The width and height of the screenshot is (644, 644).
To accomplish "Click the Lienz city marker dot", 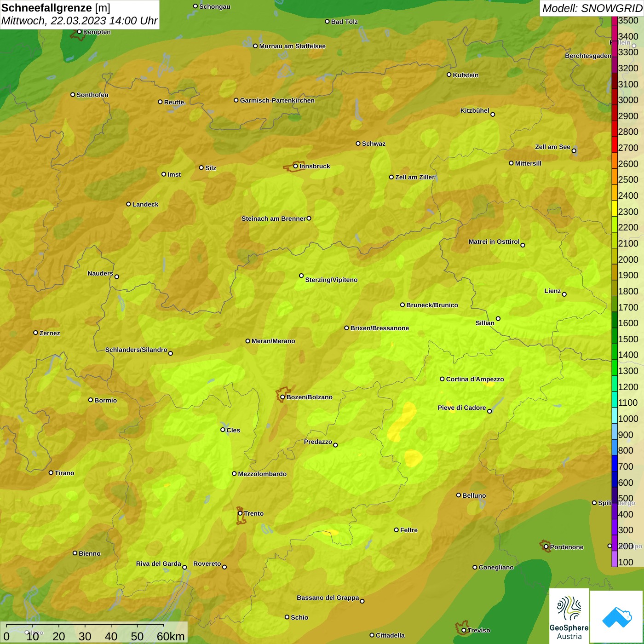I will pos(564,294).
